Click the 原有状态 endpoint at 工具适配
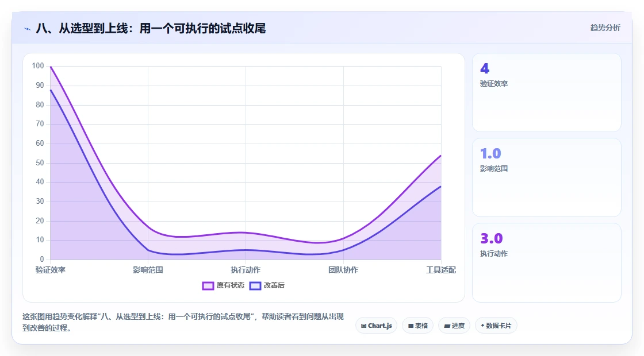This screenshot has width=644, height=356. pos(440,156)
